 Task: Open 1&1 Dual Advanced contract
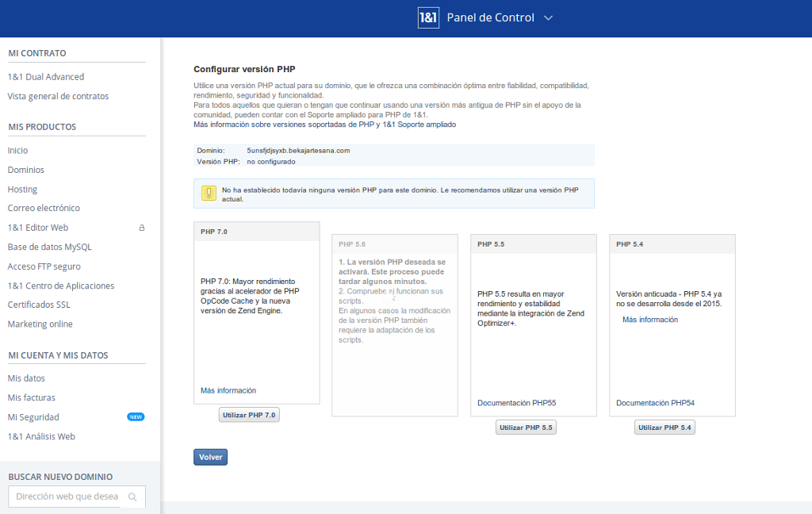click(45, 77)
